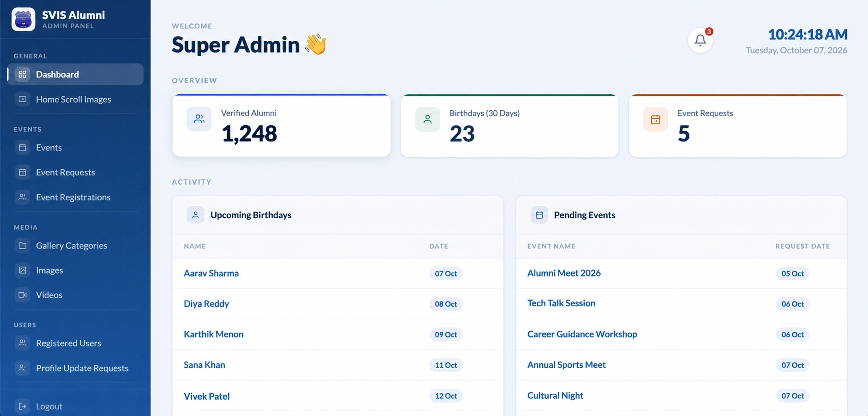The height and width of the screenshot is (416, 868).
Task: Open Career Guidance Workshop pending event
Action: coord(582,334)
